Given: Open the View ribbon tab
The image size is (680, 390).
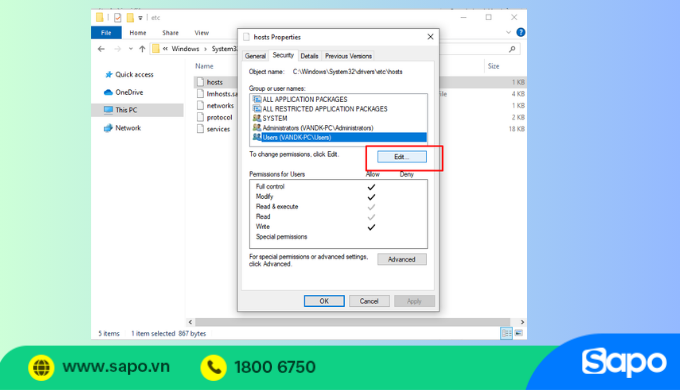Looking at the screenshot, I should (x=202, y=33).
